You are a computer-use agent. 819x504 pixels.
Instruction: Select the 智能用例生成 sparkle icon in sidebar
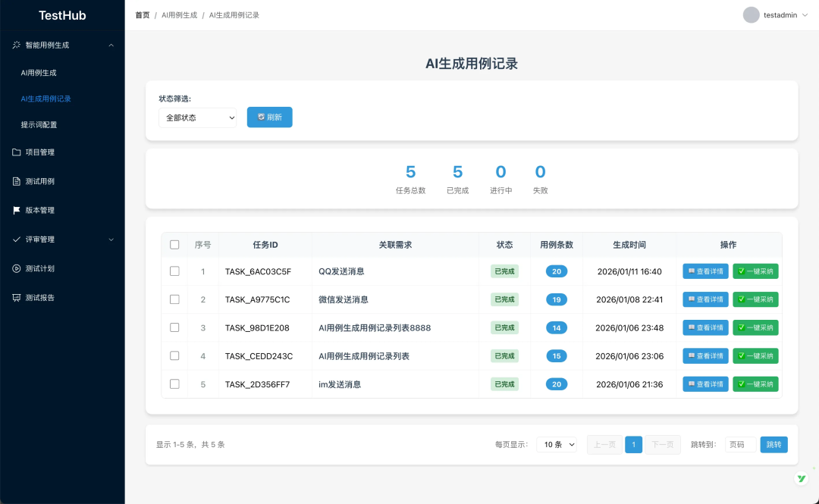click(x=15, y=44)
